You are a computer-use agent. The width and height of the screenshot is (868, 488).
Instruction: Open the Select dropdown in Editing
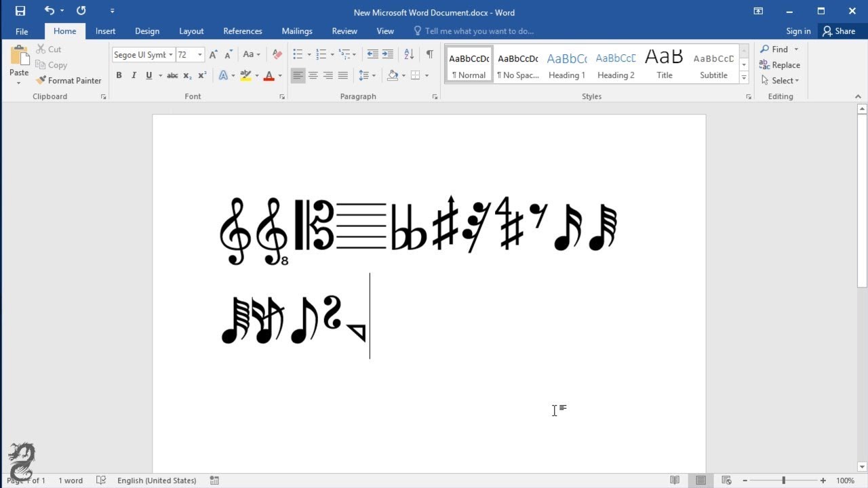[x=780, y=81]
